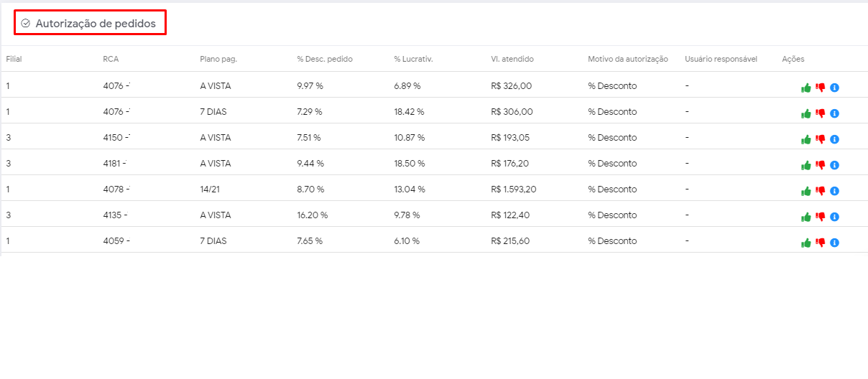Show info for the R$ 193,05 order
Image resolution: width=868 pixels, height=379 pixels.
click(x=834, y=139)
